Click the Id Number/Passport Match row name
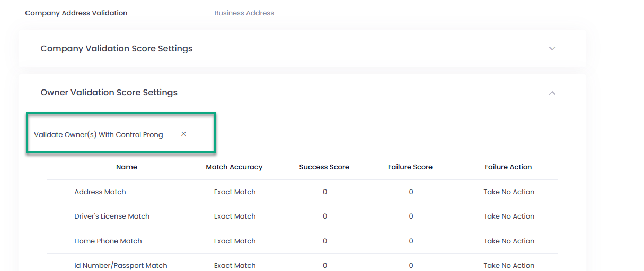 [x=121, y=266]
